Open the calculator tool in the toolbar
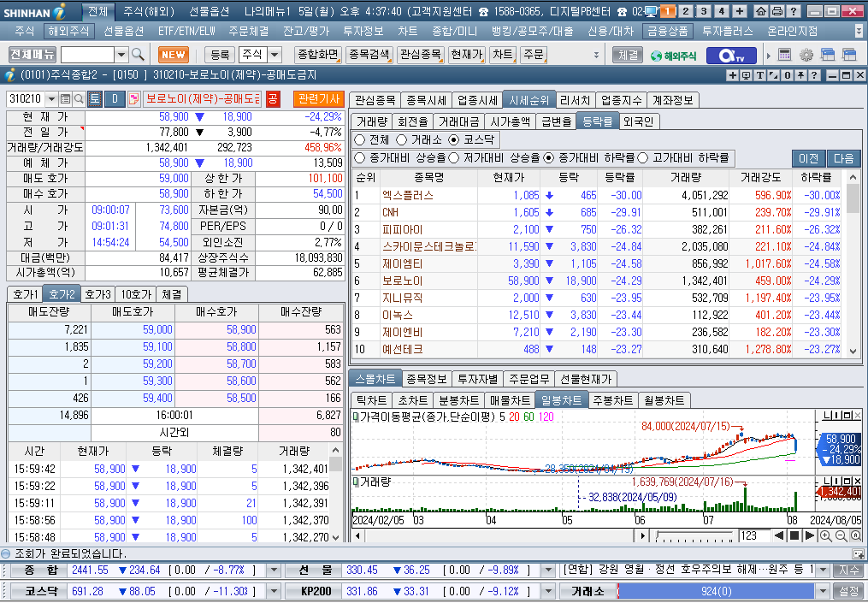 coord(784,55)
